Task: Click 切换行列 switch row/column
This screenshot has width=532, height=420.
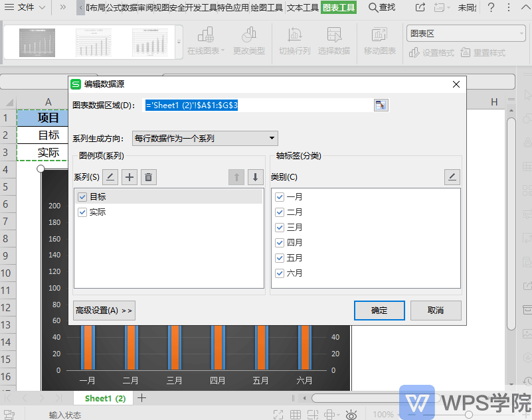Action: pyautogui.click(x=294, y=41)
